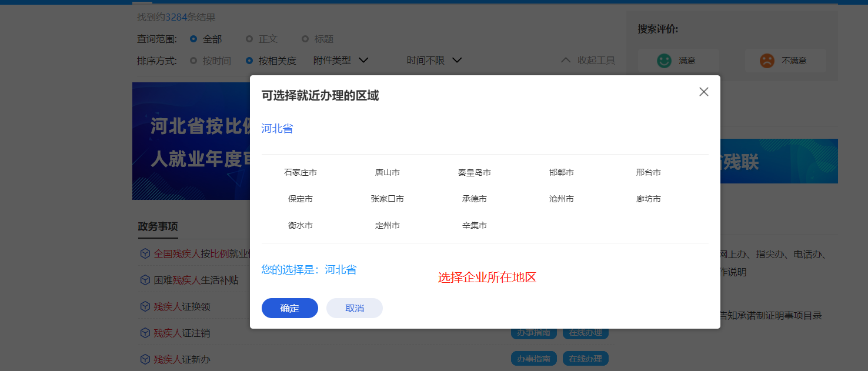Click cube icon beside 残疾人证换领

pos(145,306)
